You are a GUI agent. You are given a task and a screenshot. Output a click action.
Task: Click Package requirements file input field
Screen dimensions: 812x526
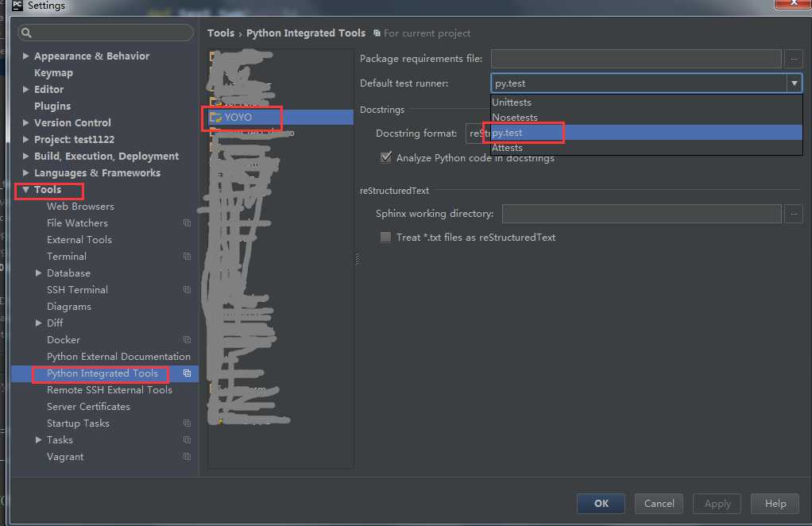tap(636, 59)
